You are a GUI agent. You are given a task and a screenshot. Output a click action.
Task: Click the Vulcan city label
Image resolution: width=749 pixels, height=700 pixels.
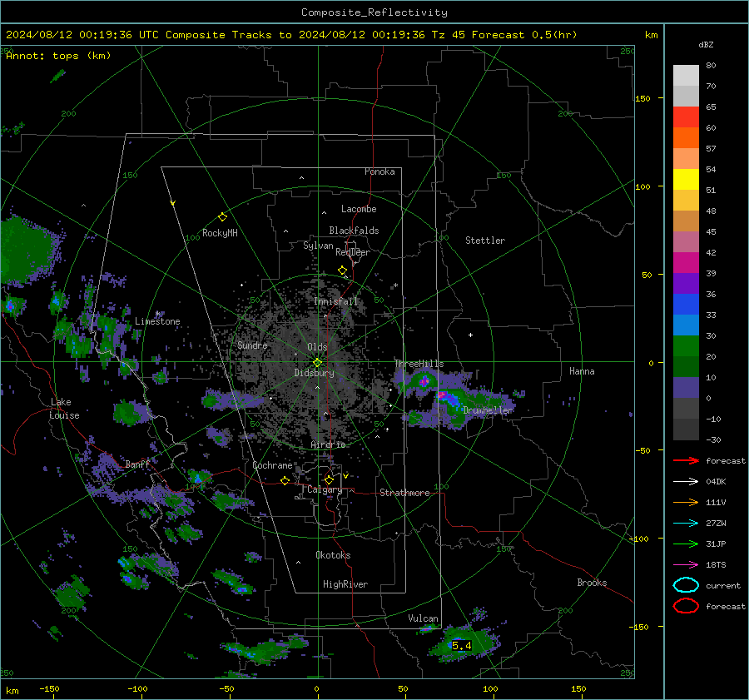pos(423,618)
